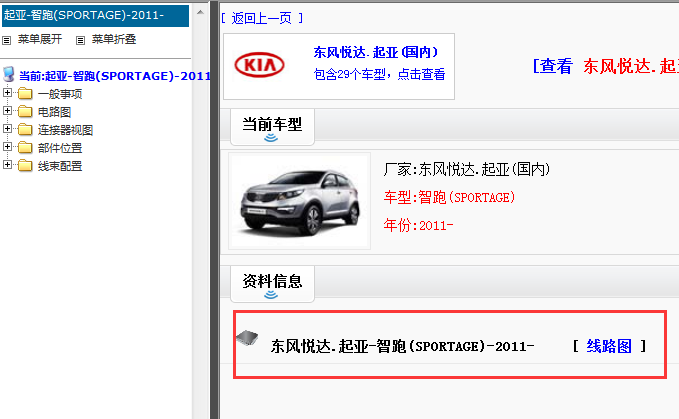Open the 一般事项 tree item label
This screenshot has width=679, height=419.
[60, 94]
